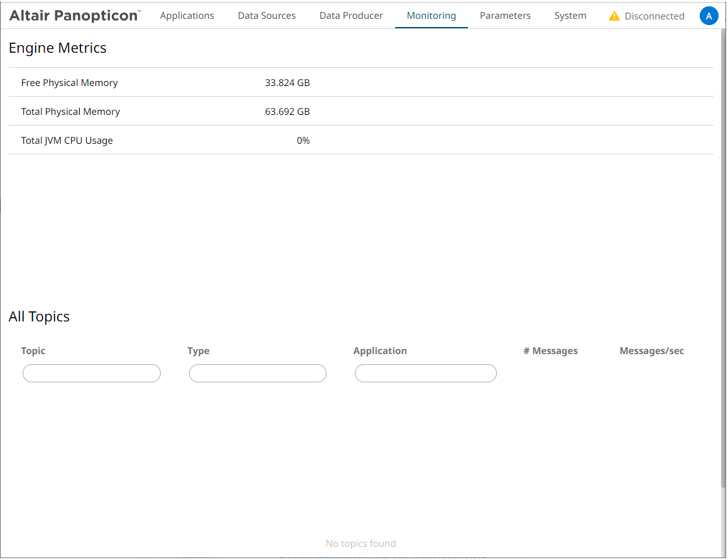Click the Application filter input field
The image size is (728, 560).
pyautogui.click(x=425, y=374)
